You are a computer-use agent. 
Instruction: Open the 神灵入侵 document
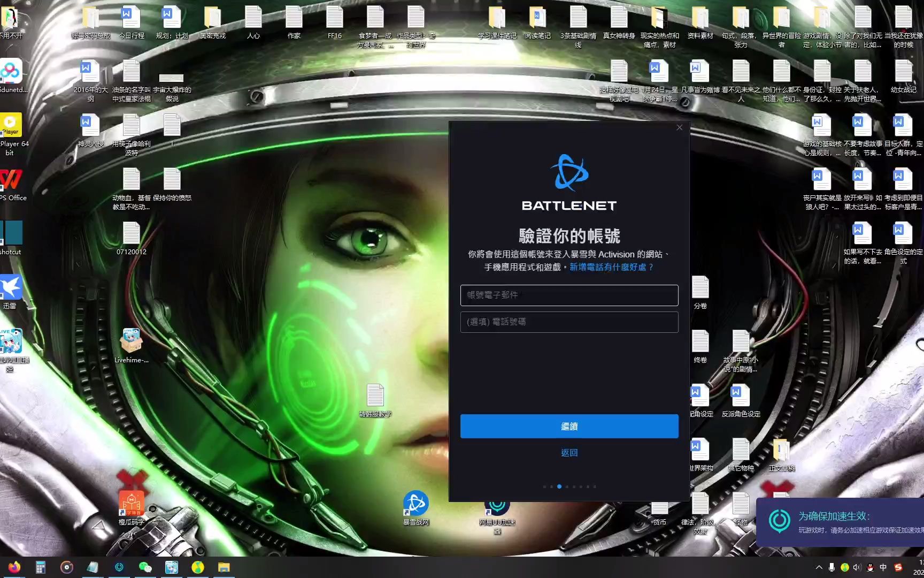click(x=91, y=131)
